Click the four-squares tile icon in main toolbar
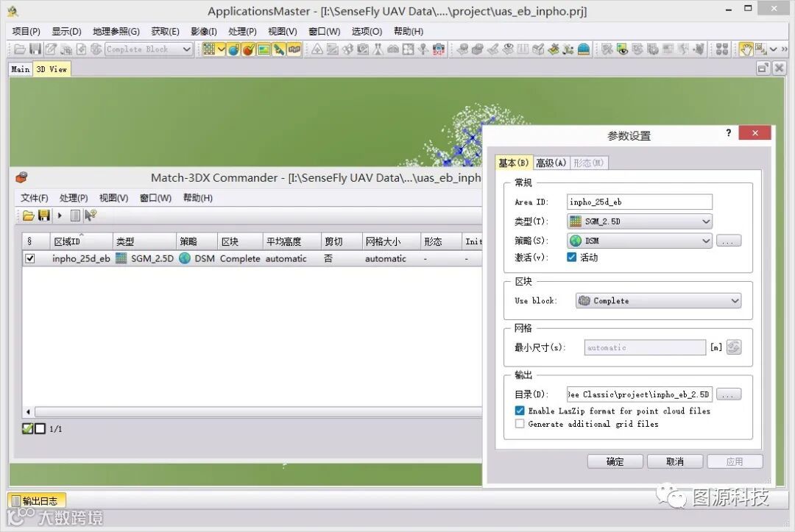795x532 pixels. [x=723, y=49]
